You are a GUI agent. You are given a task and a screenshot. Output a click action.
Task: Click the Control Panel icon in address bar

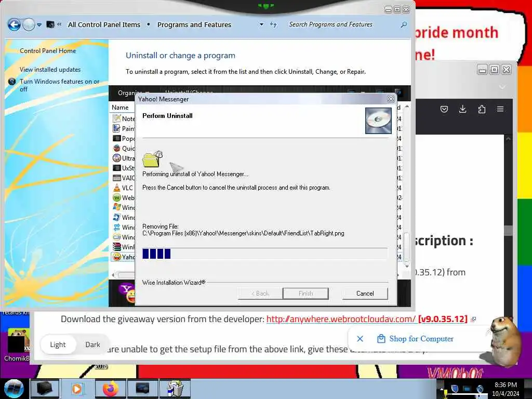[50, 24]
